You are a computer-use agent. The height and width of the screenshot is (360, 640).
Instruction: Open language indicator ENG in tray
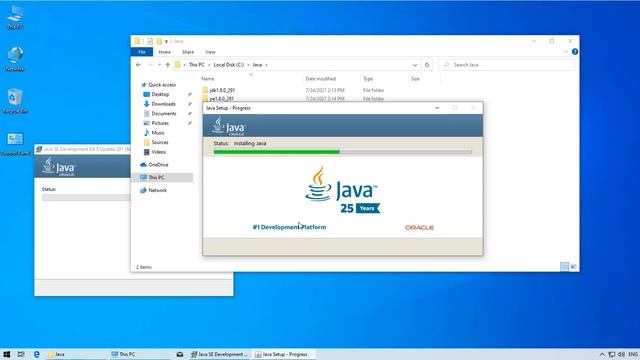click(633, 354)
